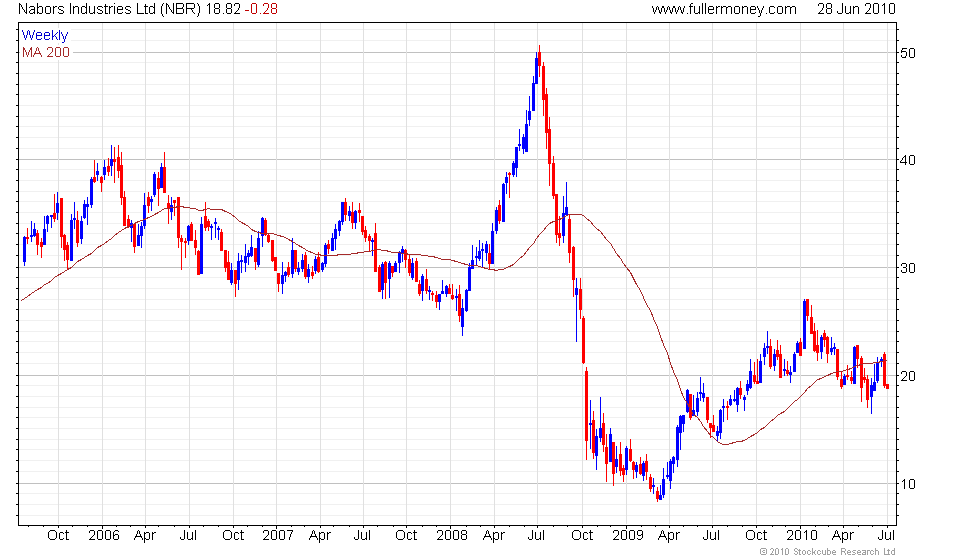Click the Nabors Industries Ltd (NBR) chart title
Viewport: 980px width, 560px height.
[109, 9]
